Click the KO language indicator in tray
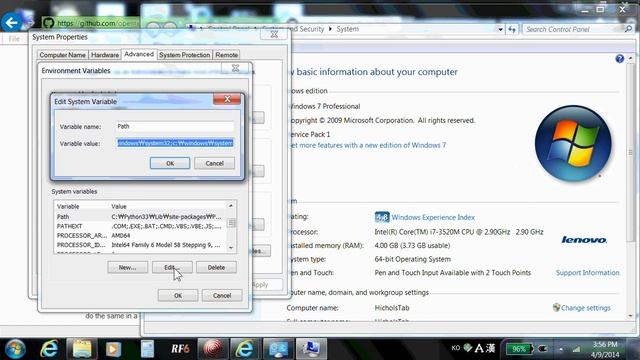The width and height of the screenshot is (640, 360). click(x=456, y=348)
